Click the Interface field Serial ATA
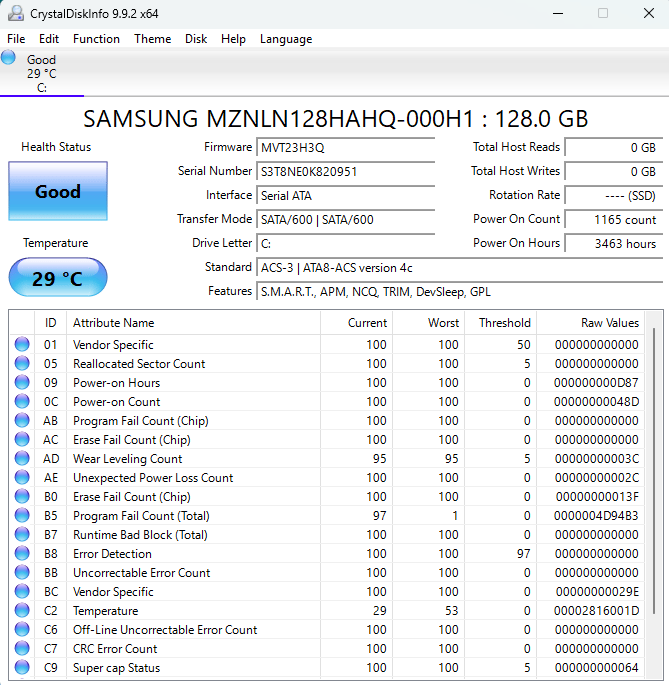 pyautogui.click(x=345, y=196)
